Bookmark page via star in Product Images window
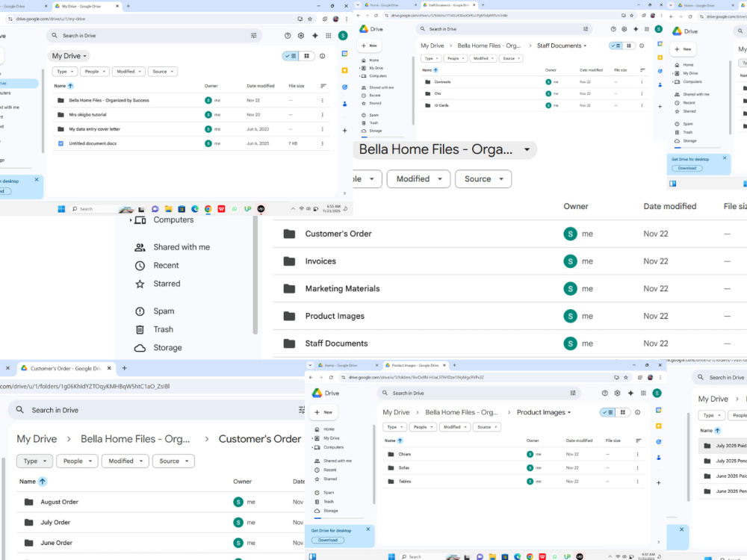 tap(626, 377)
